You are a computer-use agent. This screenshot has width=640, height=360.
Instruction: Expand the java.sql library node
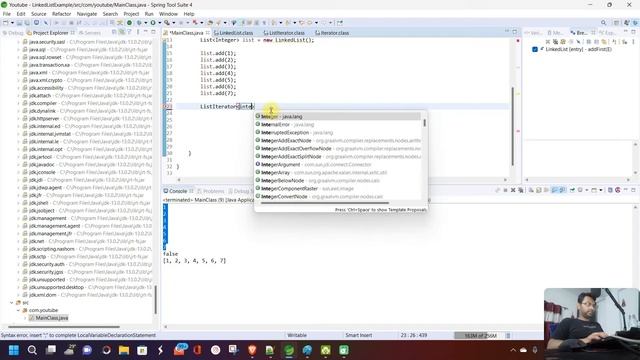(18, 50)
